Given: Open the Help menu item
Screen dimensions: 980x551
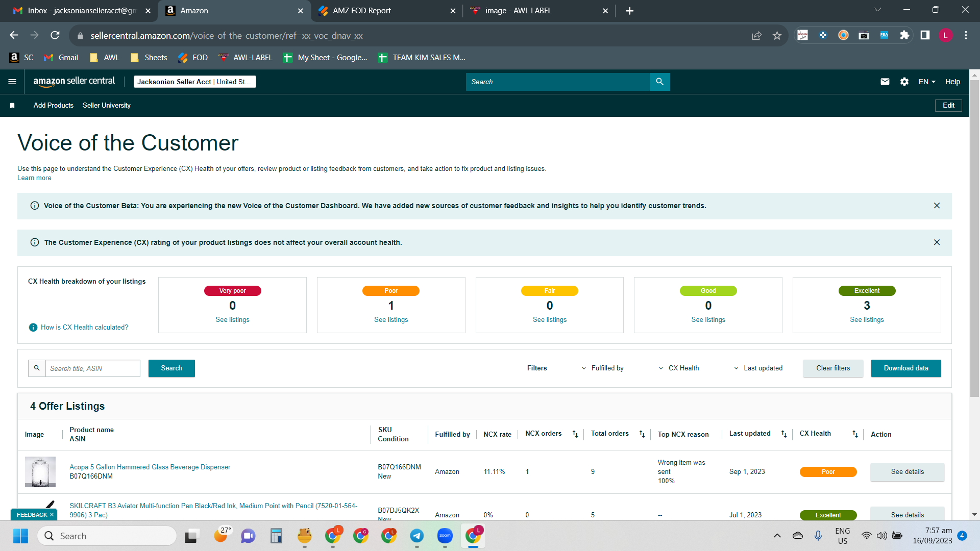Looking at the screenshot, I should [x=952, y=82].
